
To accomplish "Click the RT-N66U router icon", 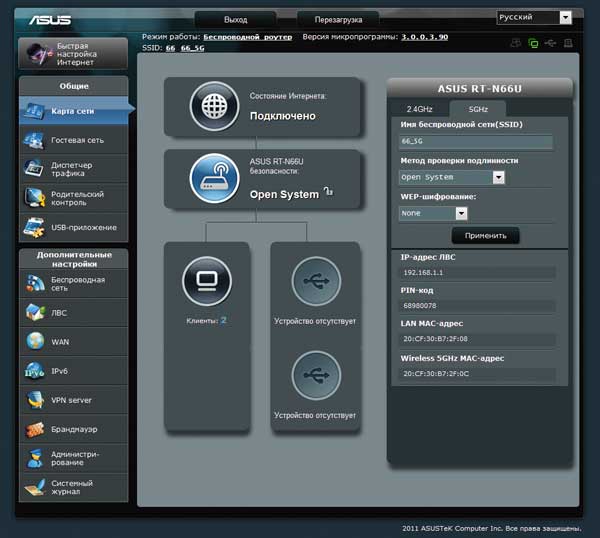I will click(x=214, y=178).
